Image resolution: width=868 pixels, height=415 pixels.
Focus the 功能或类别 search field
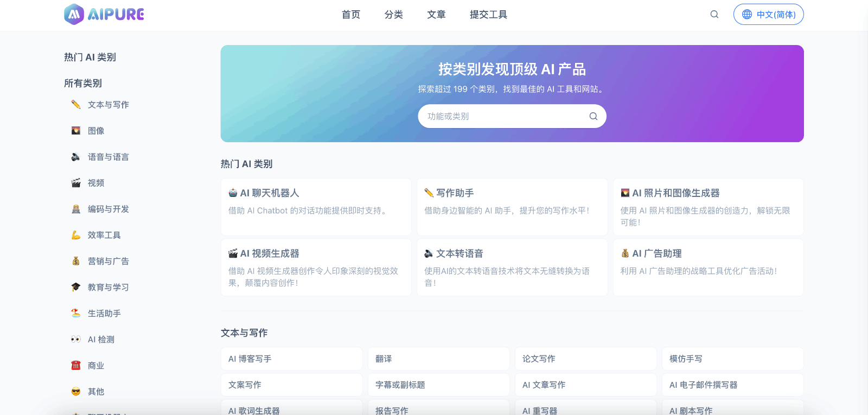click(x=502, y=116)
